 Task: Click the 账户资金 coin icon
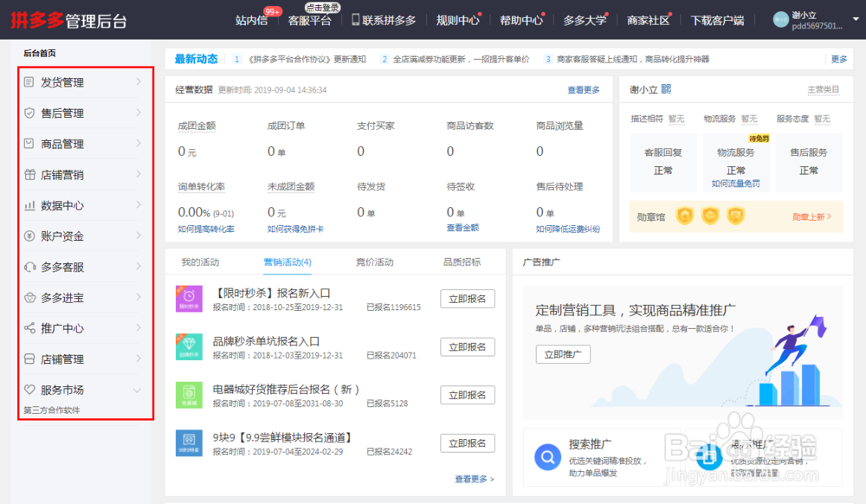[x=29, y=236]
